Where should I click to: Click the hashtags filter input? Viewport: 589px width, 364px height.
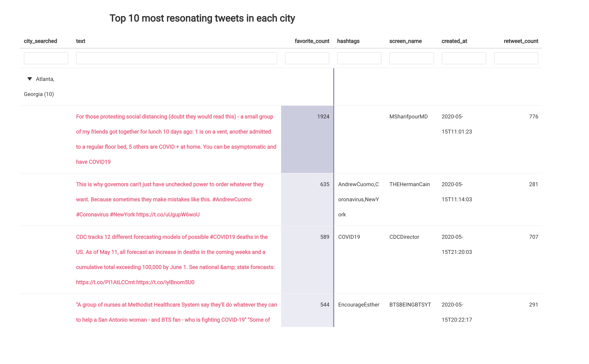359,58
